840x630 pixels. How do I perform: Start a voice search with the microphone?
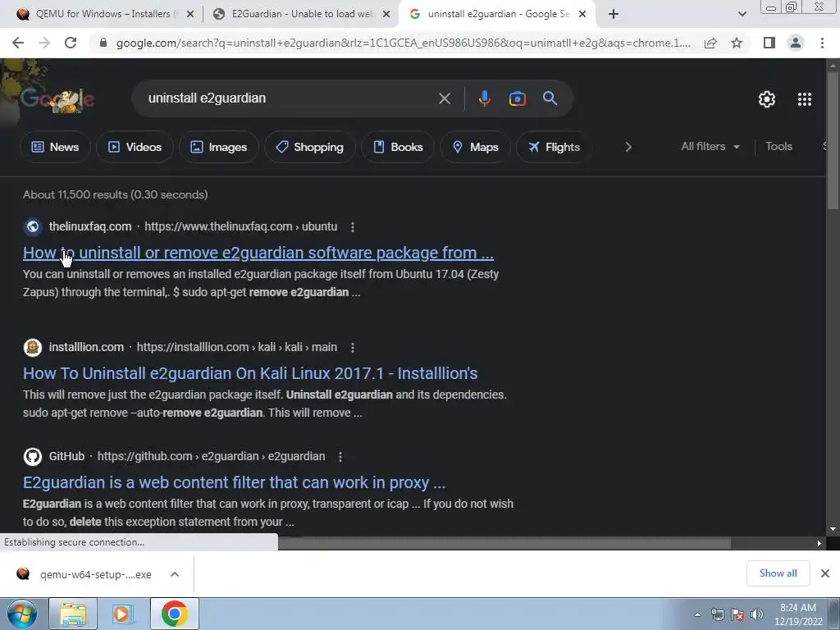(x=484, y=98)
